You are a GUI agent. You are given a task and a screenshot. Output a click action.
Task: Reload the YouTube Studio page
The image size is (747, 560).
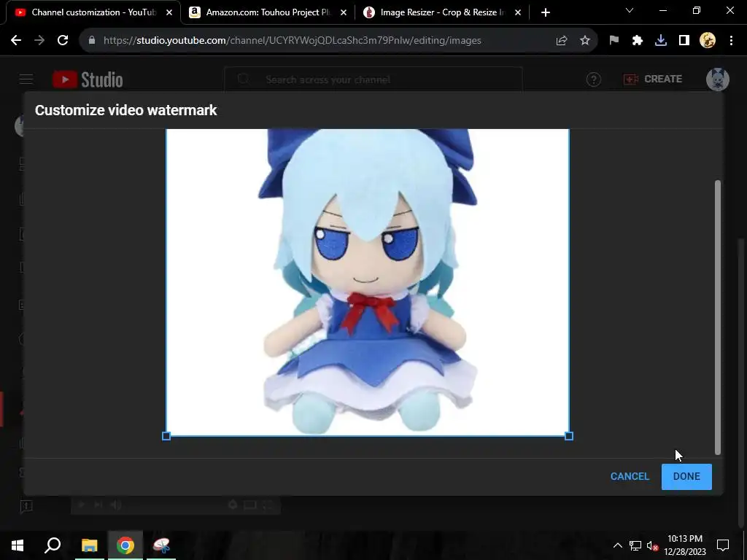(x=63, y=41)
